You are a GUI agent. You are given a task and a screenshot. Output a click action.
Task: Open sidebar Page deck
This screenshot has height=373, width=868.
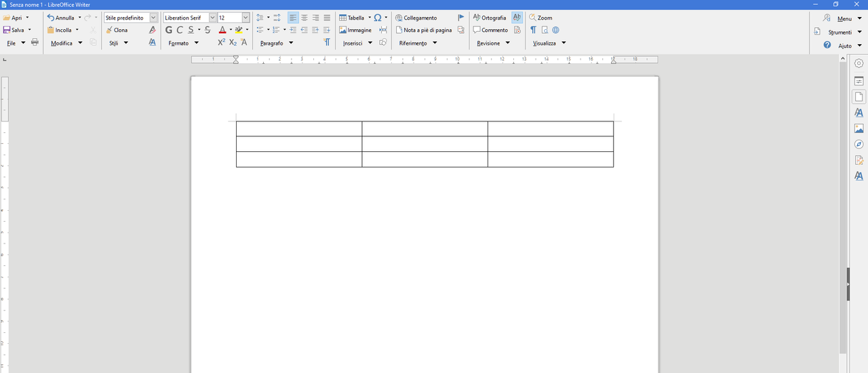pyautogui.click(x=859, y=97)
